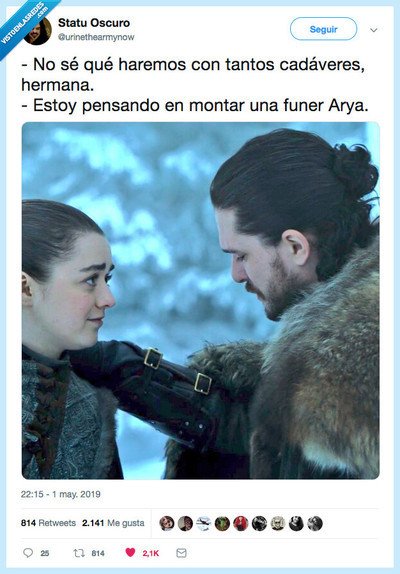
Task: Open the @urinethearmynow handle link
Action: click(x=96, y=37)
